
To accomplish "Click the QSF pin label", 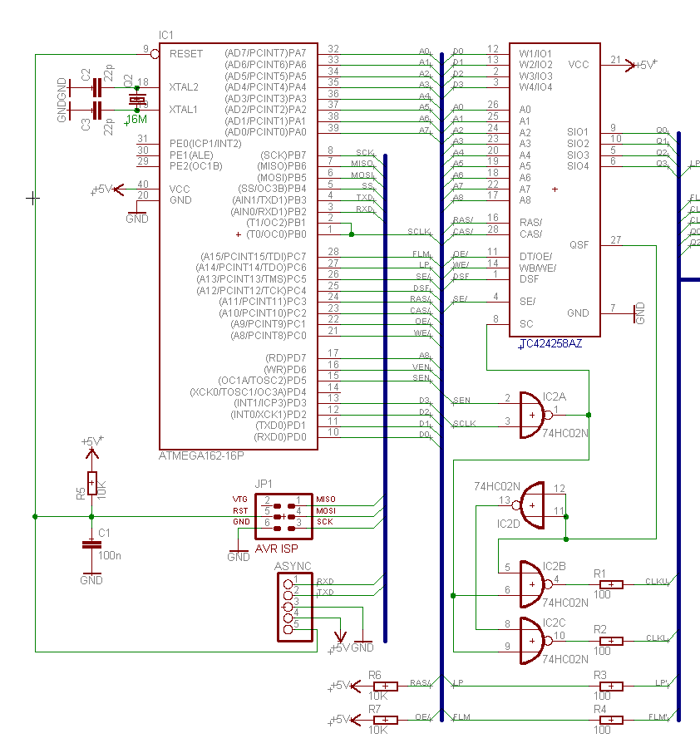I will pos(579,245).
